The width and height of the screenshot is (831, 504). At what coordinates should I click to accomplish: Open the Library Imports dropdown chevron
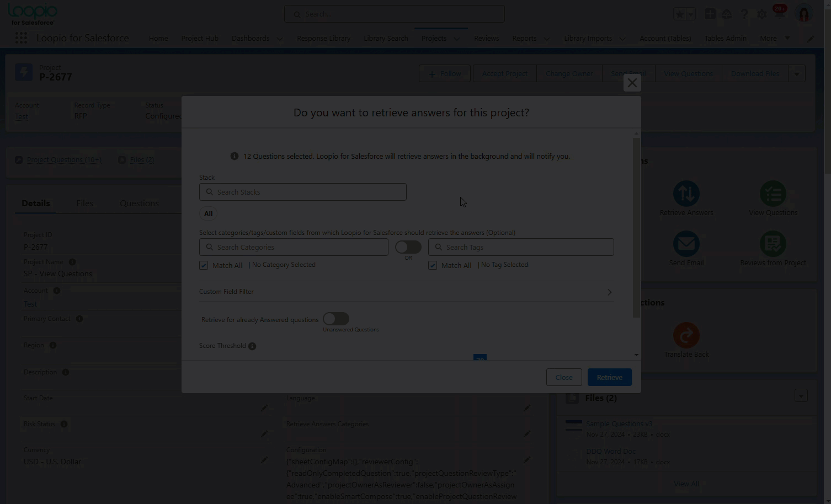click(x=622, y=39)
